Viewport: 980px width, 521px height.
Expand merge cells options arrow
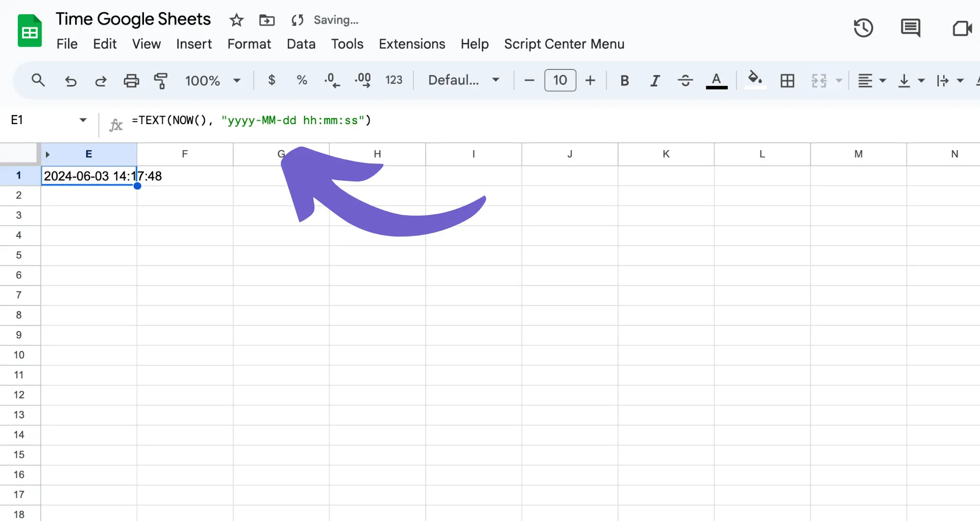point(839,81)
